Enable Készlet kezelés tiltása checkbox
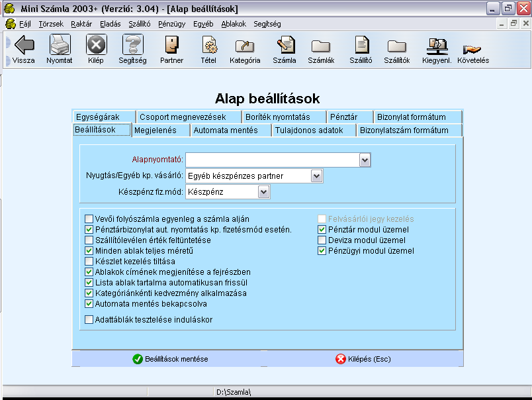 [x=89, y=261]
